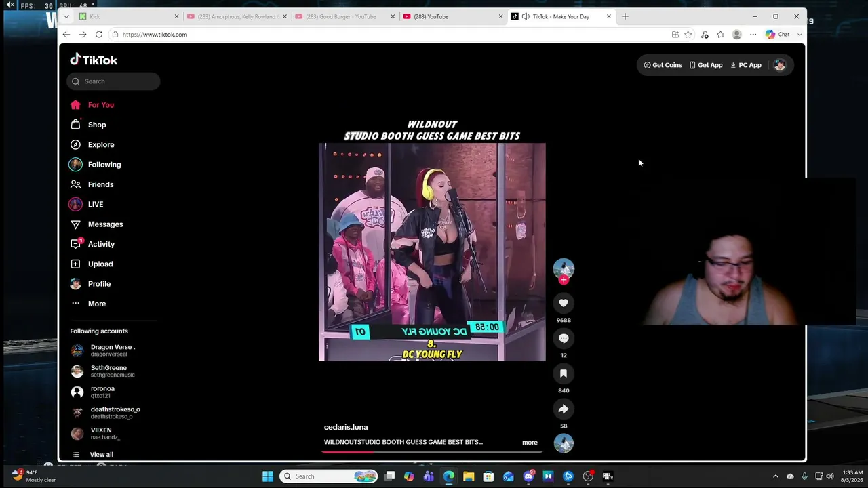Click the TikTok logo
Viewport: 868px width, 488px height.
click(x=94, y=60)
